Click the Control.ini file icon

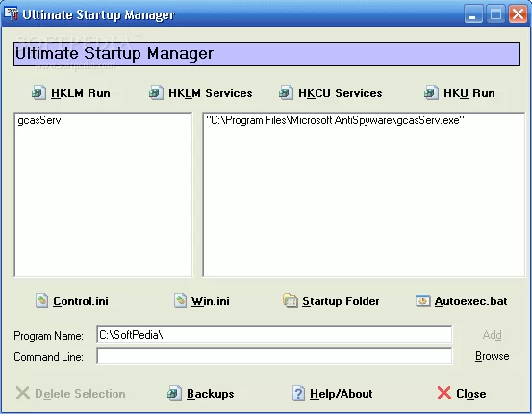41,300
